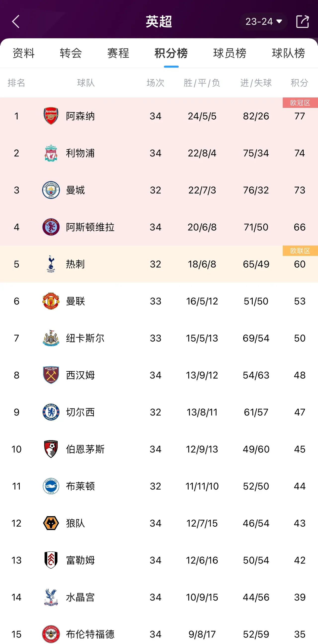The height and width of the screenshot is (644, 318).
Task: Click the Wolves club crest
Action: (50, 523)
